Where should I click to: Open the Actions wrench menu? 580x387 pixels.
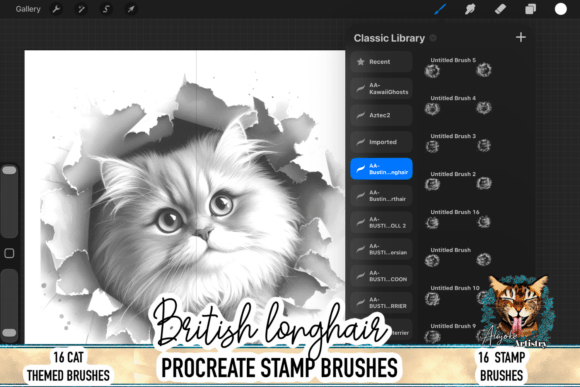coord(56,9)
